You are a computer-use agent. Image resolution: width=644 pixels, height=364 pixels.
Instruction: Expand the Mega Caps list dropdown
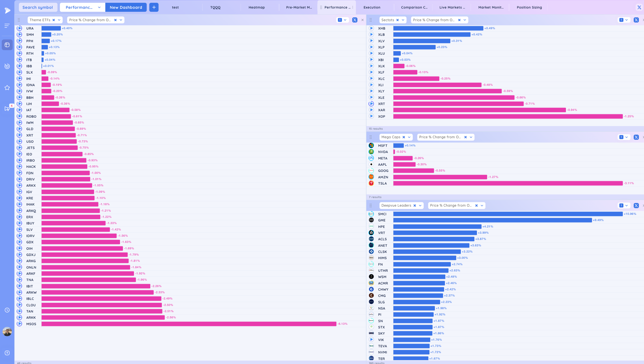click(x=409, y=137)
